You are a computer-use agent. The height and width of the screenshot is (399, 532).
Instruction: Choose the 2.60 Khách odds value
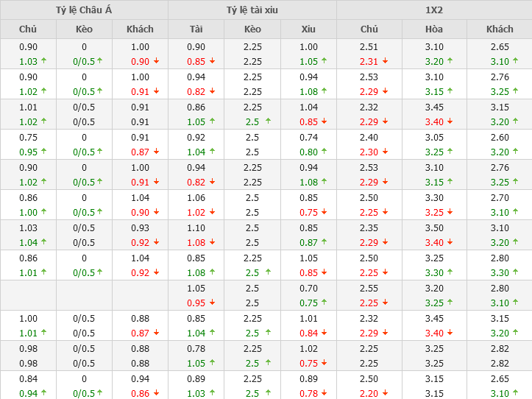tap(500, 137)
